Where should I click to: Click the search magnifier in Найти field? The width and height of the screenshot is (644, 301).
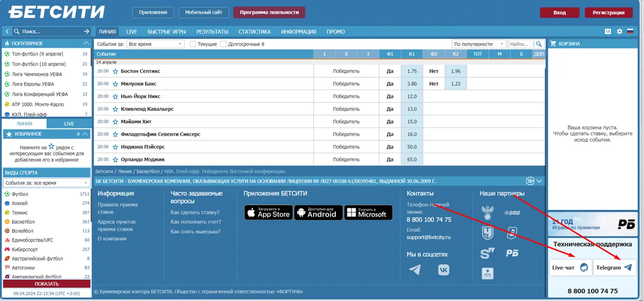click(539, 44)
